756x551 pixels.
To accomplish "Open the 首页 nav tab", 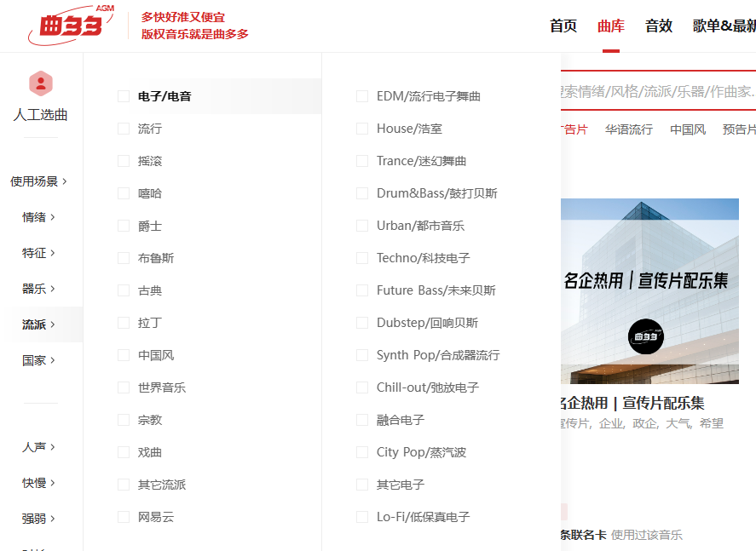I will tap(563, 26).
